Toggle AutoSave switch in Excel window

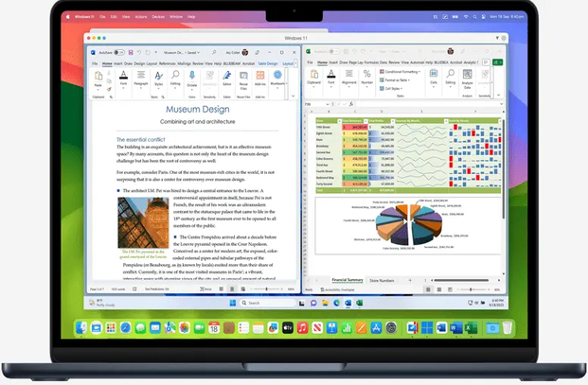tap(334, 51)
